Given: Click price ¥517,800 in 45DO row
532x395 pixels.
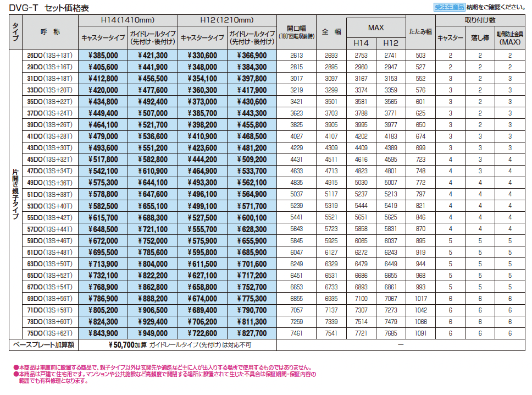Looking at the screenshot, I should coord(103,160).
